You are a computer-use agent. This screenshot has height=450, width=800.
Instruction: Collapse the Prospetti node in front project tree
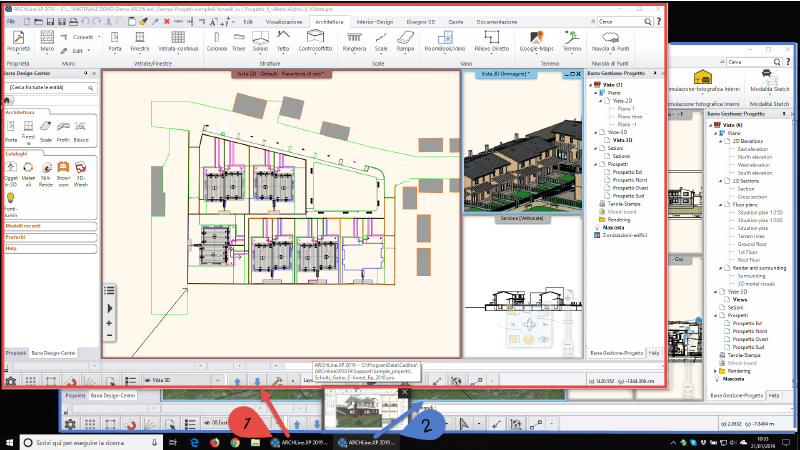(x=595, y=164)
